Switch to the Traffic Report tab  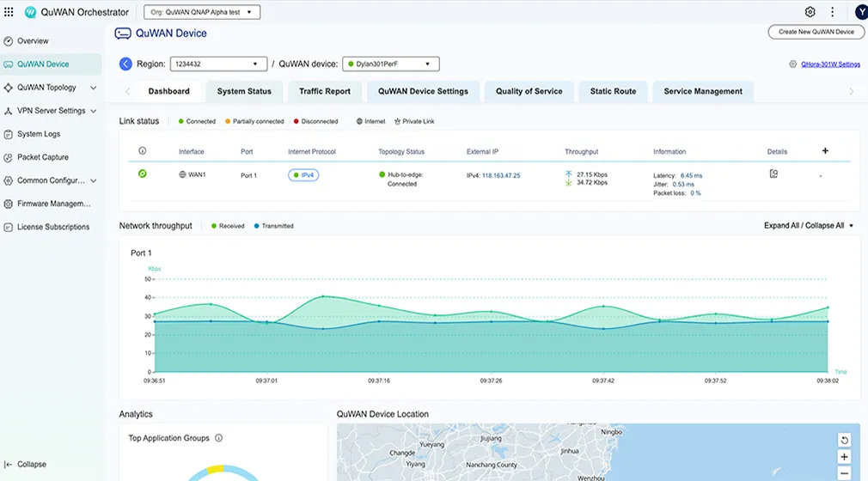tap(324, 92)
